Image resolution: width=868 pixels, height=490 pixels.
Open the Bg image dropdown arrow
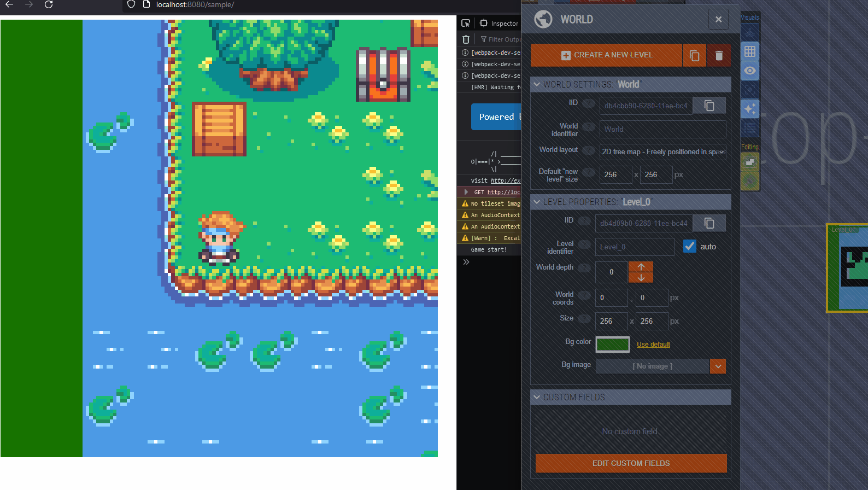click(x=718, y=366)
